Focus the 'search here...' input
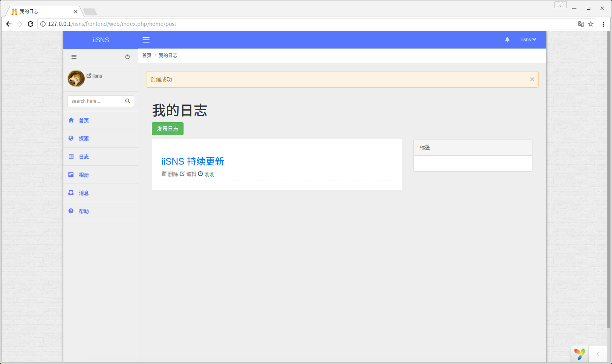Viewport: 612px width, 364px height. pos(94,101)
